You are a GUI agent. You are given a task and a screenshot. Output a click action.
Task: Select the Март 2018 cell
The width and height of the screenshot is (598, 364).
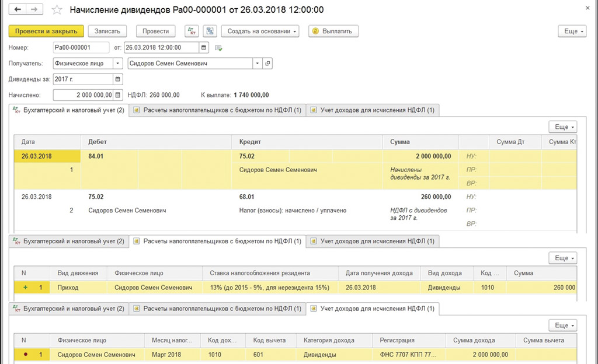172,355
